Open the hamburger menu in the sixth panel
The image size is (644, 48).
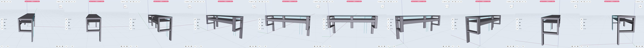[x=324, y=2]
